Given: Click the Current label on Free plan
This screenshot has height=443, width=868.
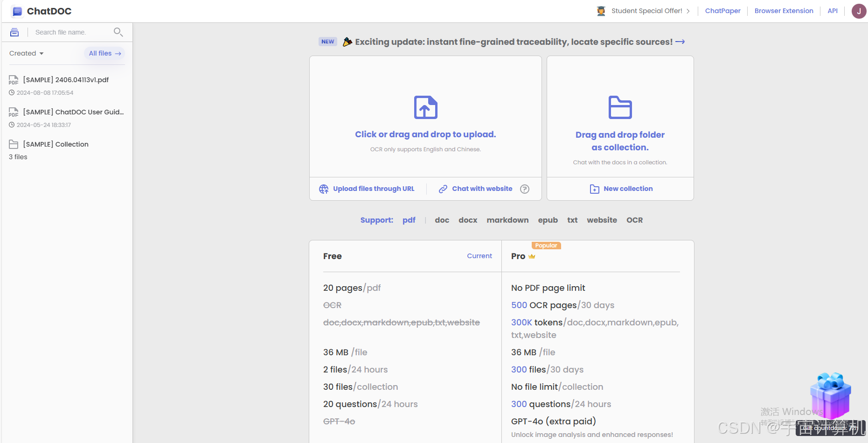Looking at the screenshot, I should [479, 256].
